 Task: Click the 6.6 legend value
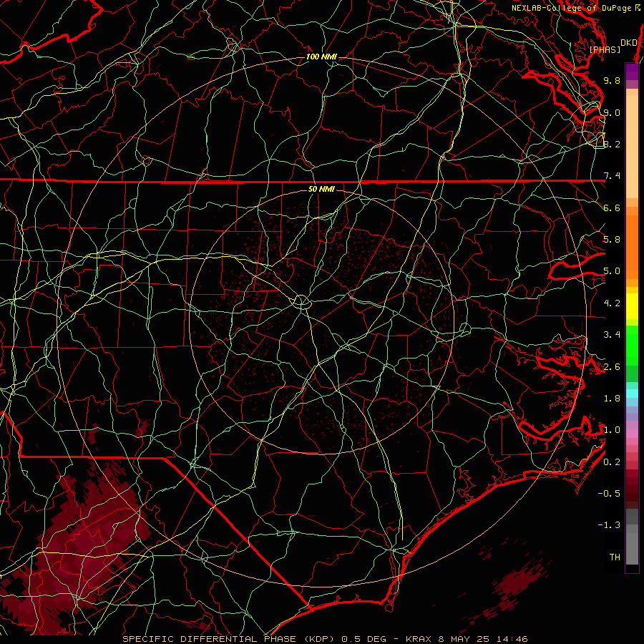tap(612, 208)
